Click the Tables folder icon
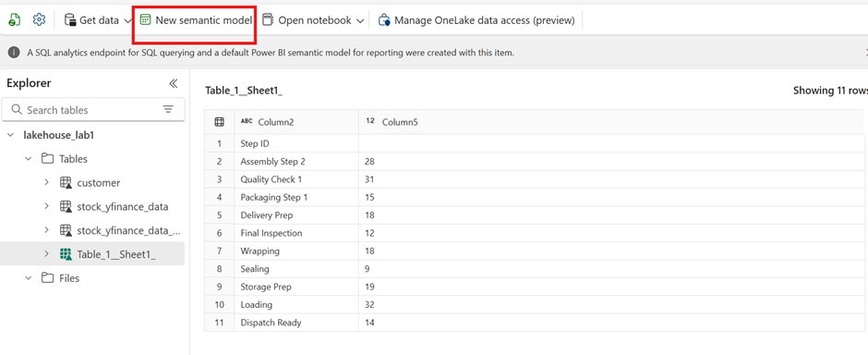Viewport: 868px width, 355px height. (48, 159)
